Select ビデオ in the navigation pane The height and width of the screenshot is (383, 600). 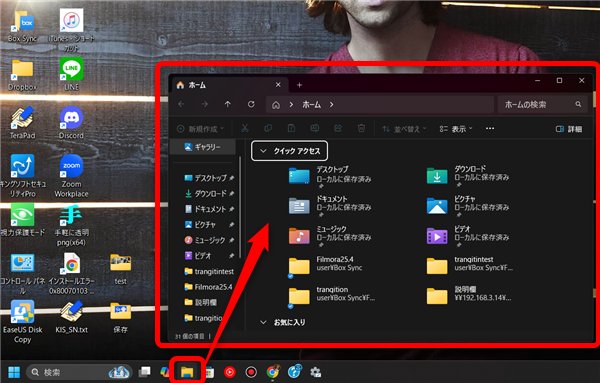coord(209,256)
